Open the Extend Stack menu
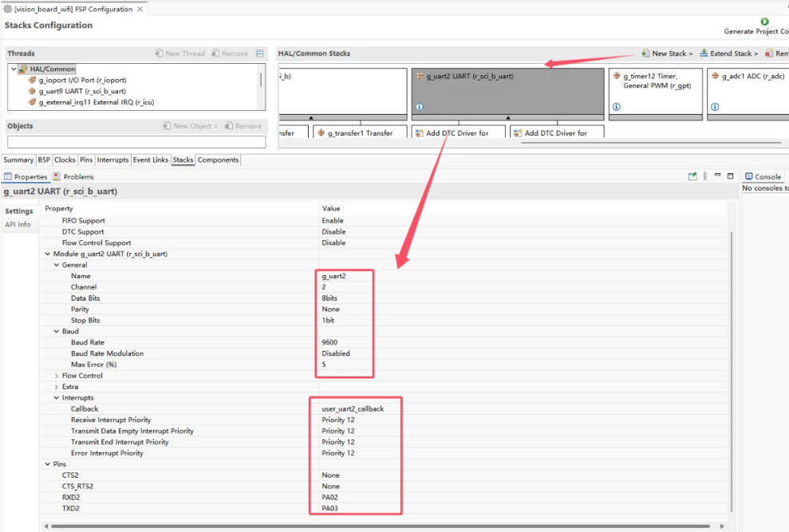 [728, 53]
